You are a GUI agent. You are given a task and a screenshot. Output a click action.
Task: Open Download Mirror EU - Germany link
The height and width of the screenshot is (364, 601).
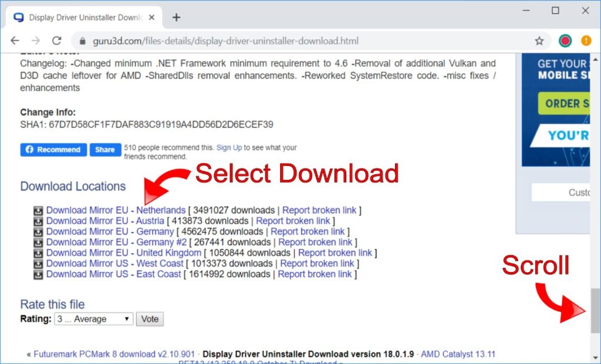[x=110, y=232]
